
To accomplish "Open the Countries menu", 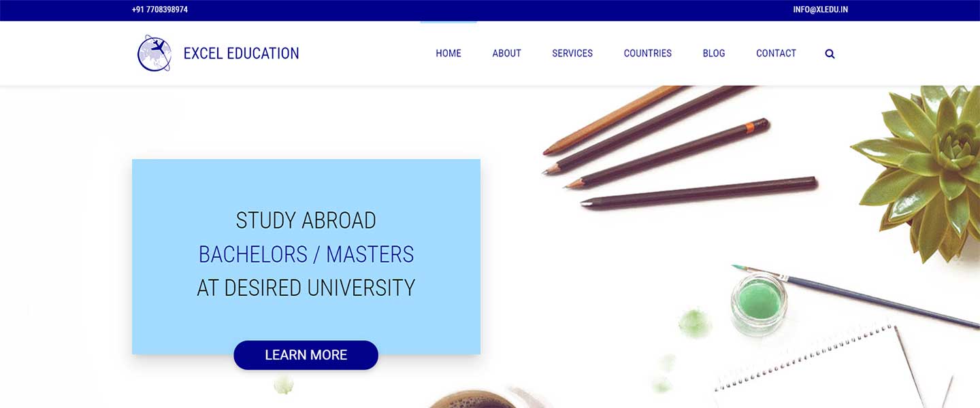I will (648, 53).
